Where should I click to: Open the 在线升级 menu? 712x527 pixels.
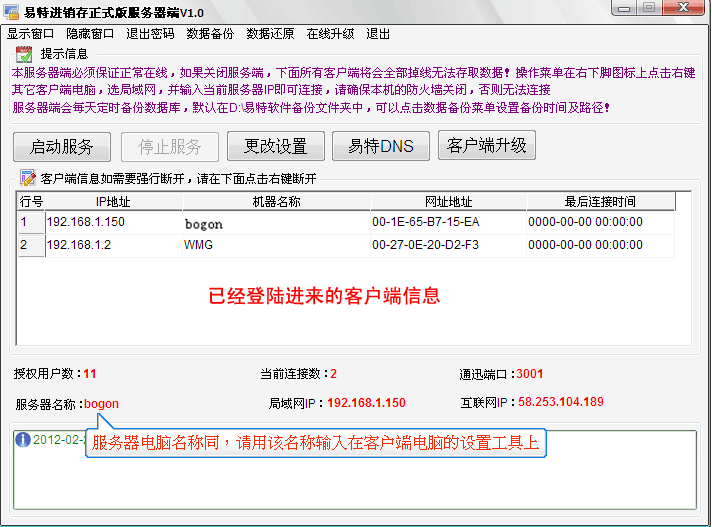(330, 33)
